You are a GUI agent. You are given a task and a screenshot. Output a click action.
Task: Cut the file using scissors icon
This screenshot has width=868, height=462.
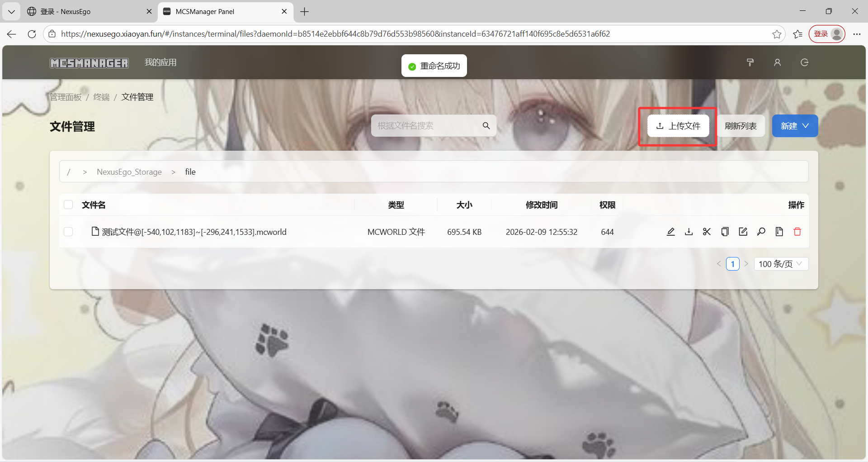coord(707,232)
